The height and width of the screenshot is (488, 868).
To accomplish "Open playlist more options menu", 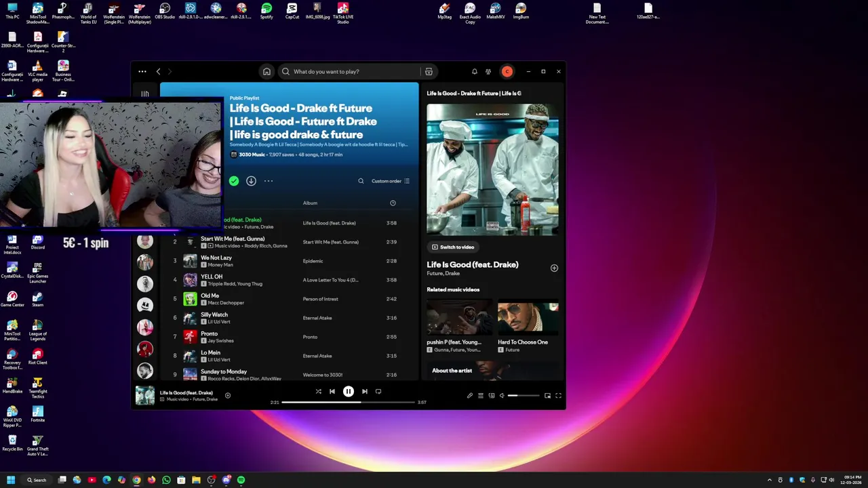I will [x=269, y=181].
